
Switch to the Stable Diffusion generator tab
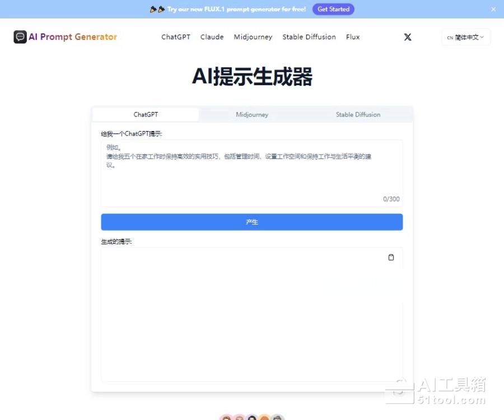pos(358,115)
